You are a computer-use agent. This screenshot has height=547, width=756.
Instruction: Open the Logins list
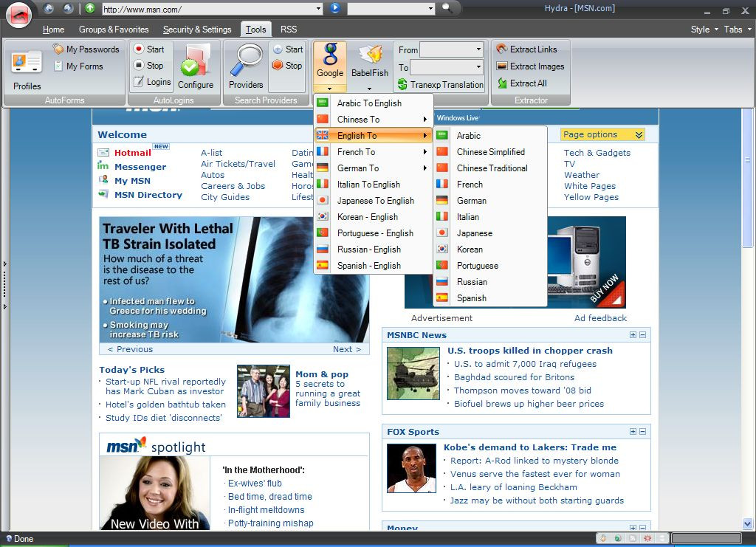point(152,82)
